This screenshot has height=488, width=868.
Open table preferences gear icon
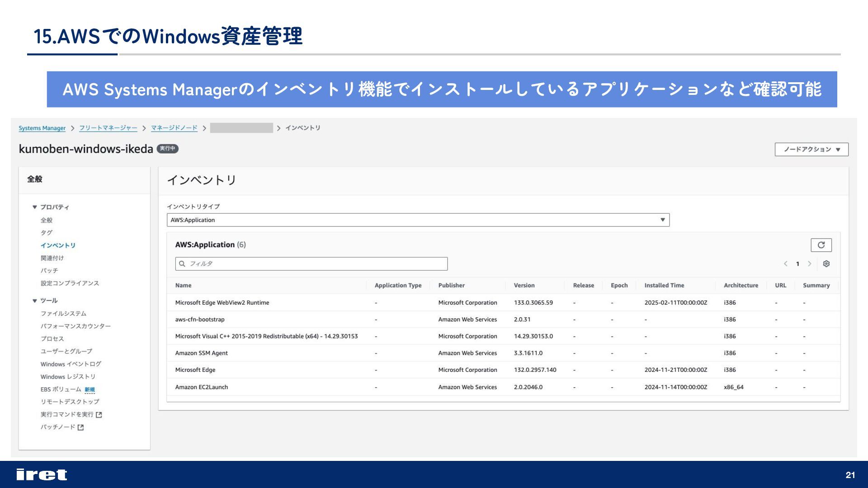point(826,264)
